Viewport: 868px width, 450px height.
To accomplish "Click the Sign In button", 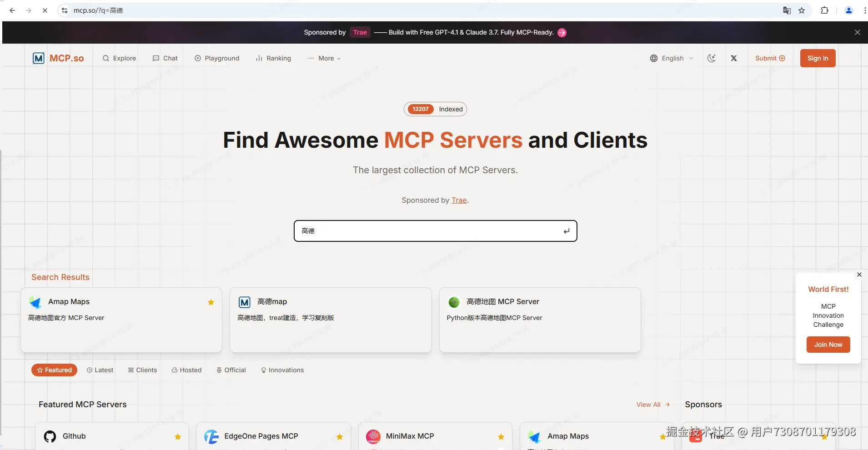I will click(818, 58).
